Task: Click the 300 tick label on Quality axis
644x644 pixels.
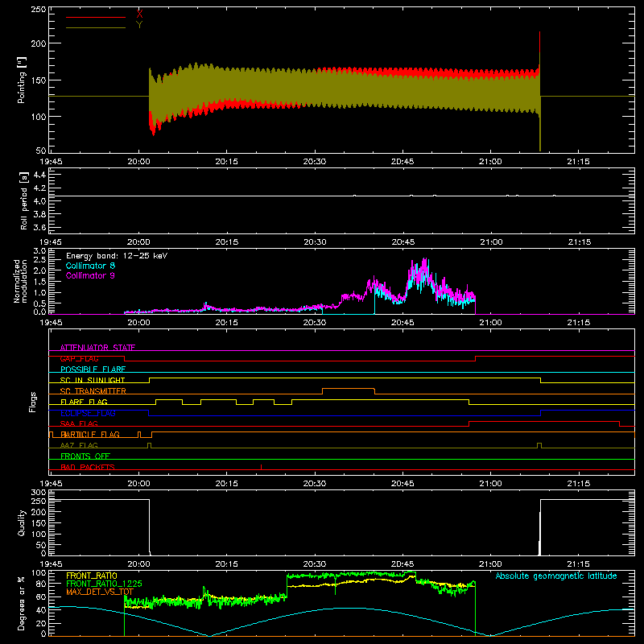Action: (x=39, y=492)
